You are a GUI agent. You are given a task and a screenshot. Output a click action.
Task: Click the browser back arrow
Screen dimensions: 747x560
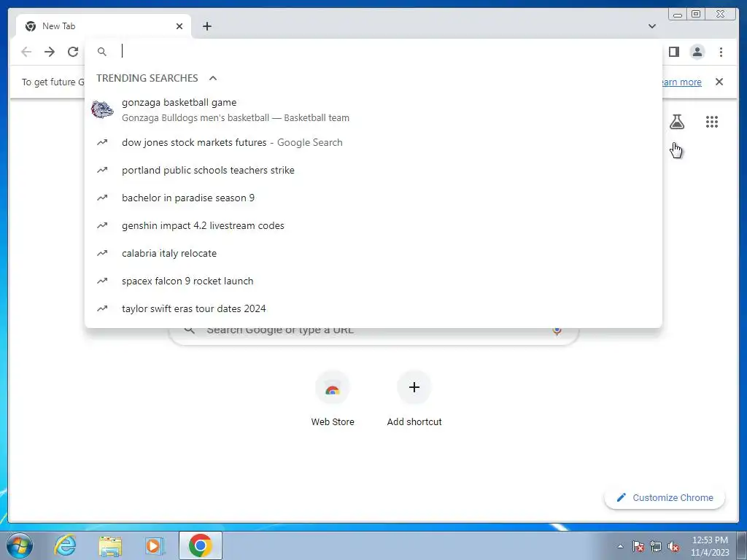[x=26, y=52]
